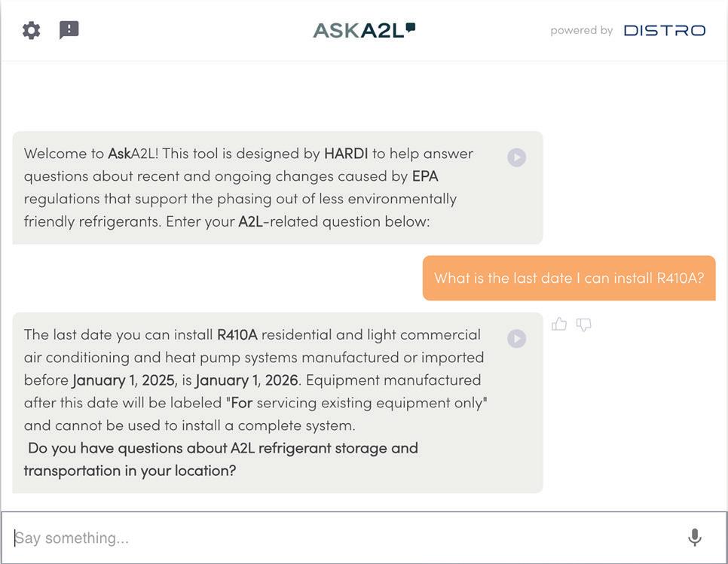The image size is (728, 564).
Task: Click the bold 'EPA' text in welcome message
Action: 425,176
